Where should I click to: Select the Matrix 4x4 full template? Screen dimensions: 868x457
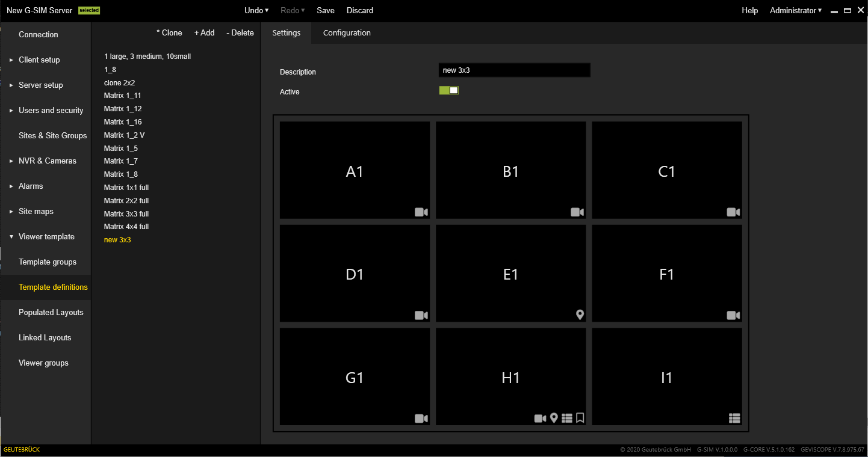126,227
